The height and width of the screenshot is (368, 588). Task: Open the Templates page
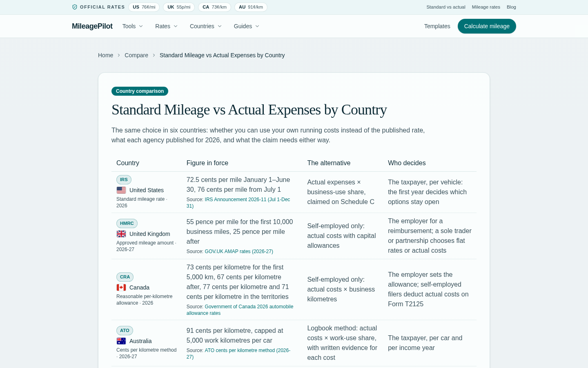pyautogui.click(x=437, y=26)
